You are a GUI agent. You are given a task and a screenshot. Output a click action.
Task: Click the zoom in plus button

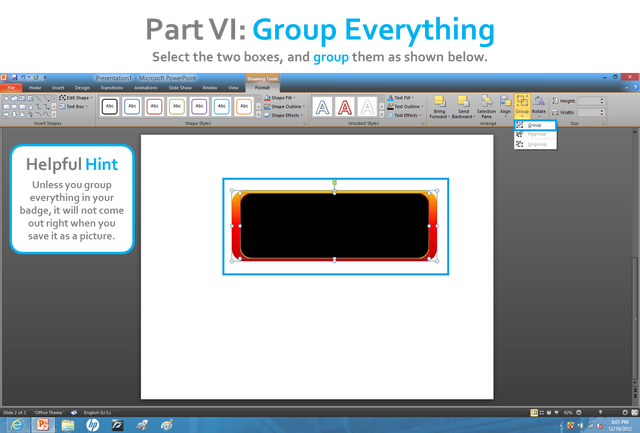(625, 413)
